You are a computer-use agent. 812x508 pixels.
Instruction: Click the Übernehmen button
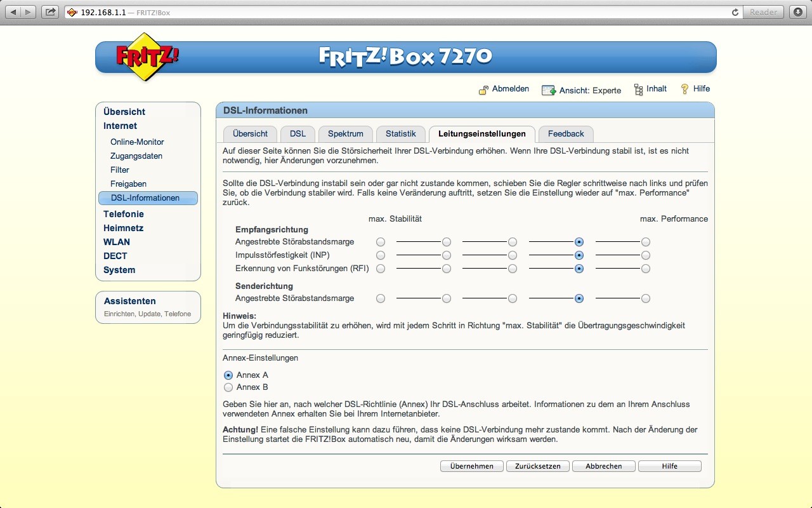tap(472, 466)
